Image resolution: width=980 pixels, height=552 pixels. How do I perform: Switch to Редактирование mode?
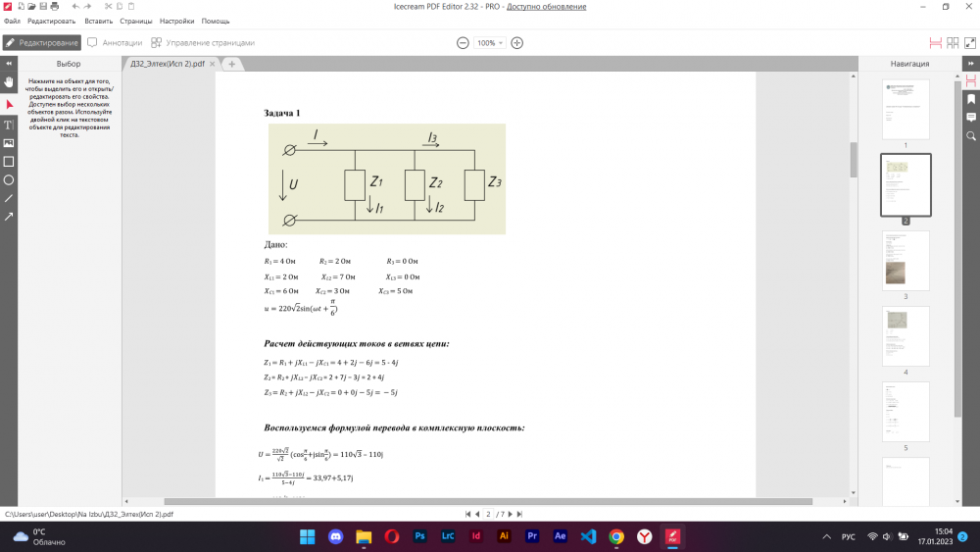pos(42,42)
